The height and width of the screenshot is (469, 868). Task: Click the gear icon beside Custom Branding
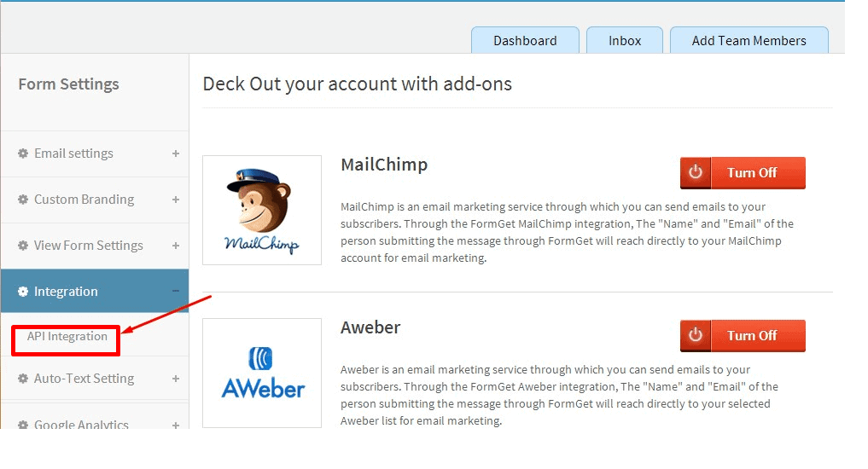coord(23,199)
